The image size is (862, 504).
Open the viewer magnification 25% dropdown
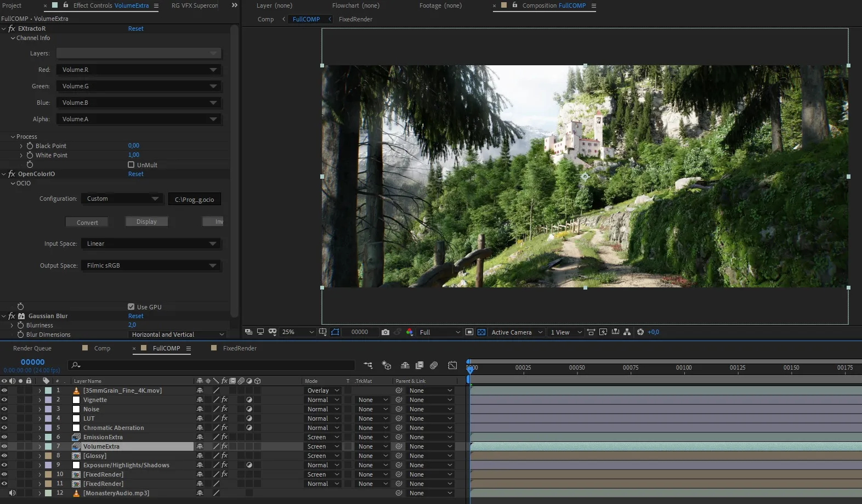click(x=298, y=332)
